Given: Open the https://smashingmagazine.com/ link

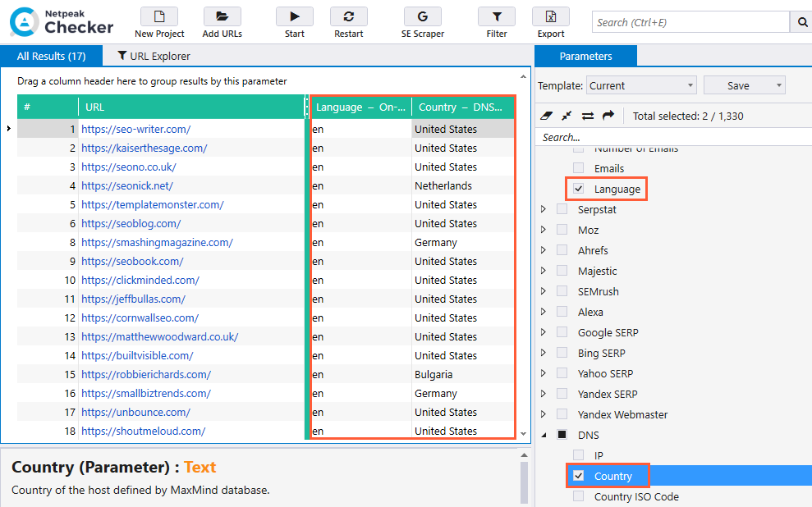Looking at the screenshot, I should (x=157, y=242).
